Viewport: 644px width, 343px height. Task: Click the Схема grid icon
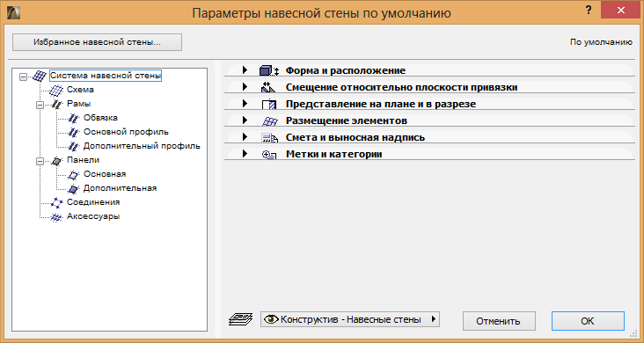coord(56,90)
